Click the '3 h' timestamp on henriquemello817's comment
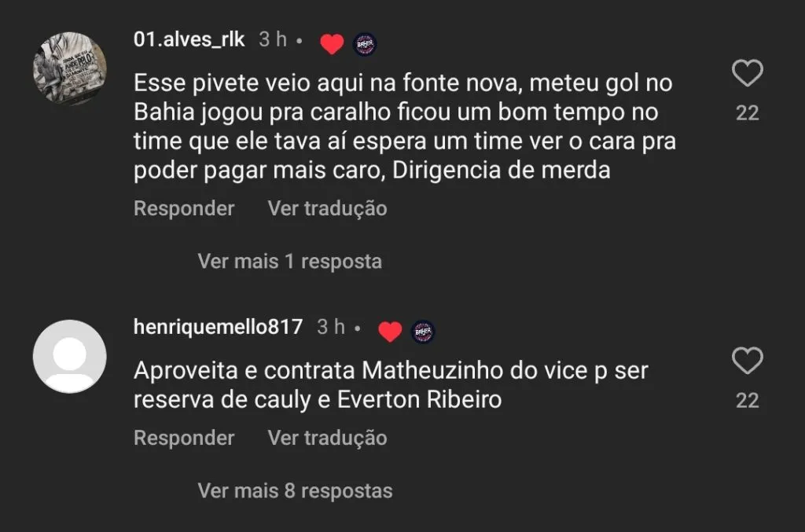This screenshot has width=805, height=532. point(330,327)
